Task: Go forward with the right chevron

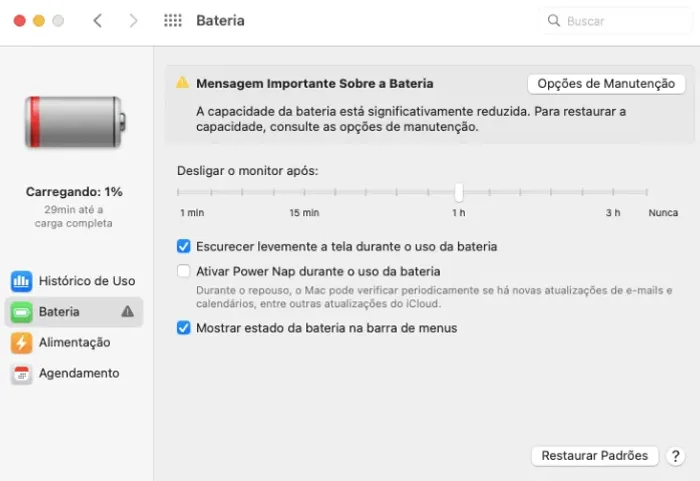Action: click(x=133, y=21)
